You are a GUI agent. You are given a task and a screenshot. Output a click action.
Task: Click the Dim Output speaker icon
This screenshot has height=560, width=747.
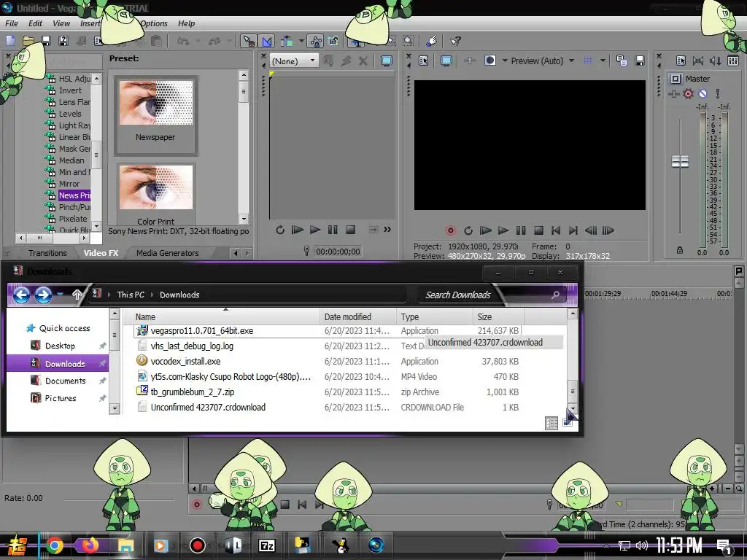click(x=716, y=61)
